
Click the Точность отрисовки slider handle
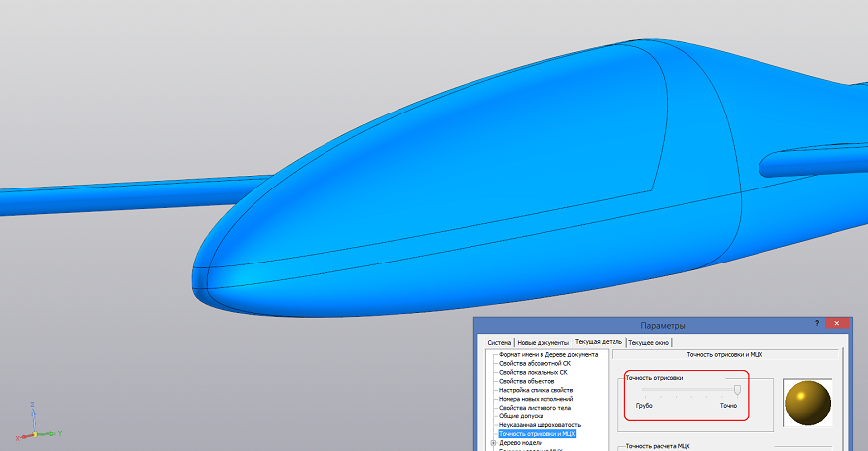(736, 391)
